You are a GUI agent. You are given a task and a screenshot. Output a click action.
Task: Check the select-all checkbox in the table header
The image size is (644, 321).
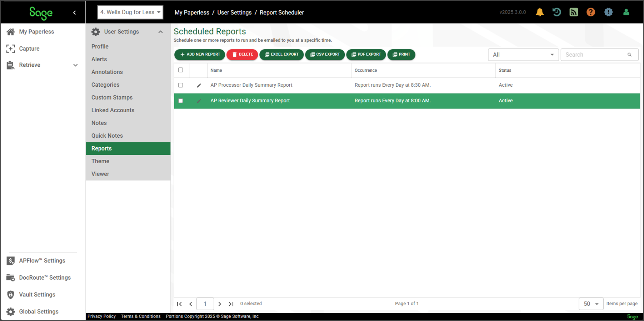[180, 70]
